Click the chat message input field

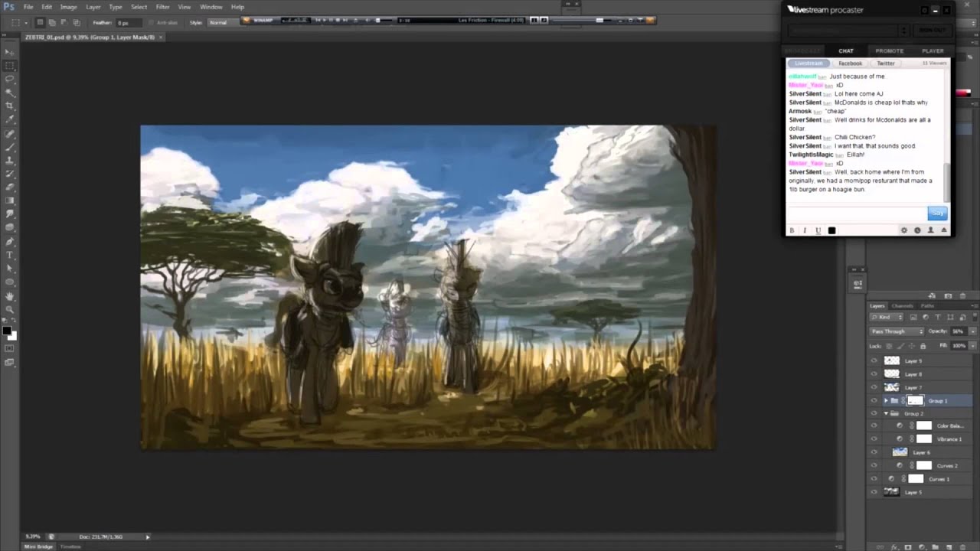857,213
